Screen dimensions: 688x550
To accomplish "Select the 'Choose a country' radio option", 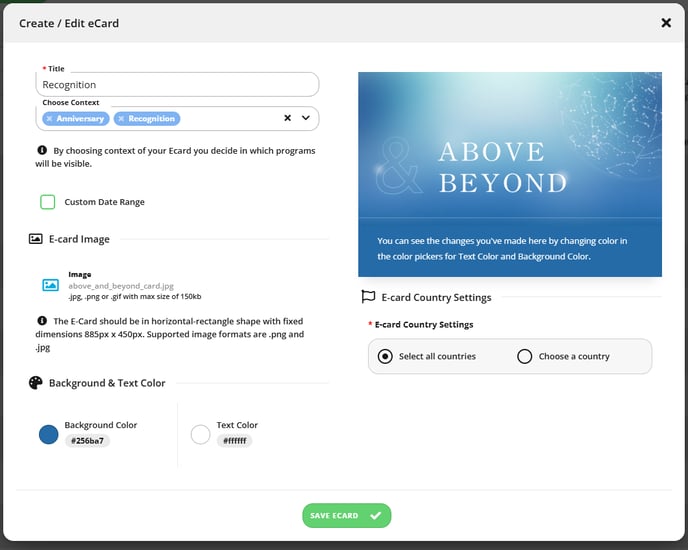I will point(524,356).
